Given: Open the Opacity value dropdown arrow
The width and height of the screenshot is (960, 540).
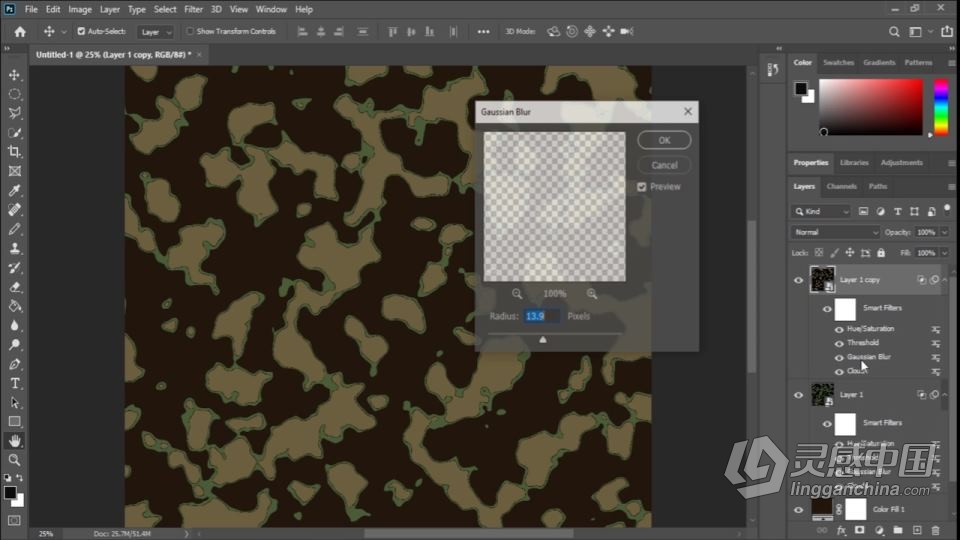Looking at the screenshot, I should pyautogui.click(x=944, y=233).
